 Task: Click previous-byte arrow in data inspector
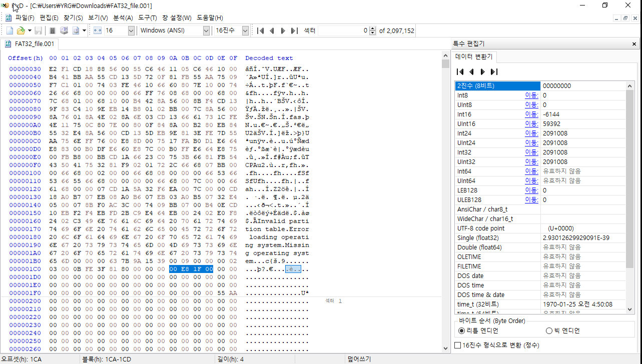point(471,71)
